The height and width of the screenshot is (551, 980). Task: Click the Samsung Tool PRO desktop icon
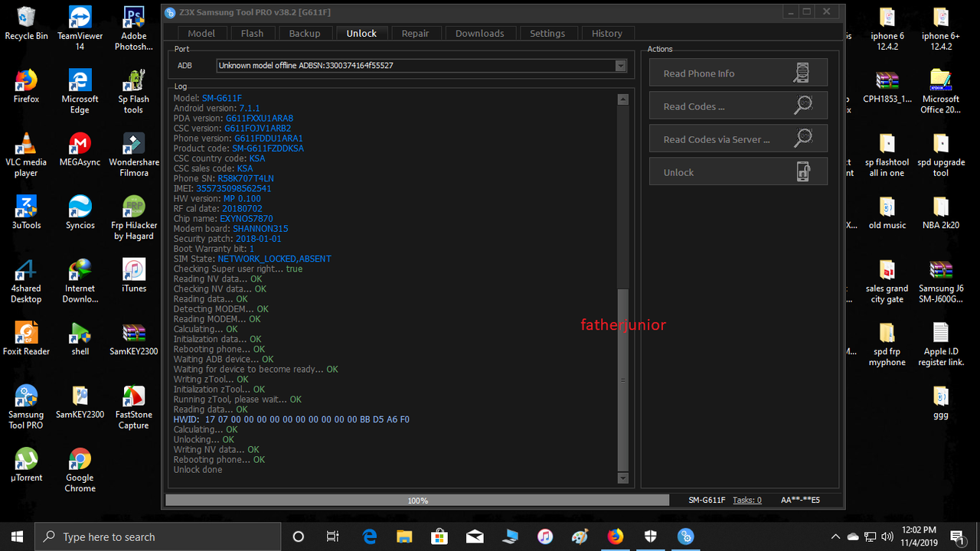[x=26, y=408]
